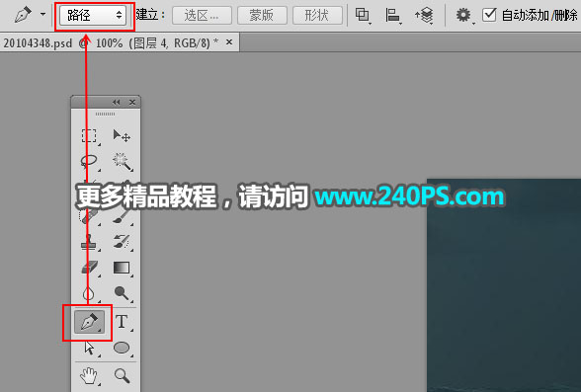
Task: Select the Brush tool
Action: [x=122, y=216]
